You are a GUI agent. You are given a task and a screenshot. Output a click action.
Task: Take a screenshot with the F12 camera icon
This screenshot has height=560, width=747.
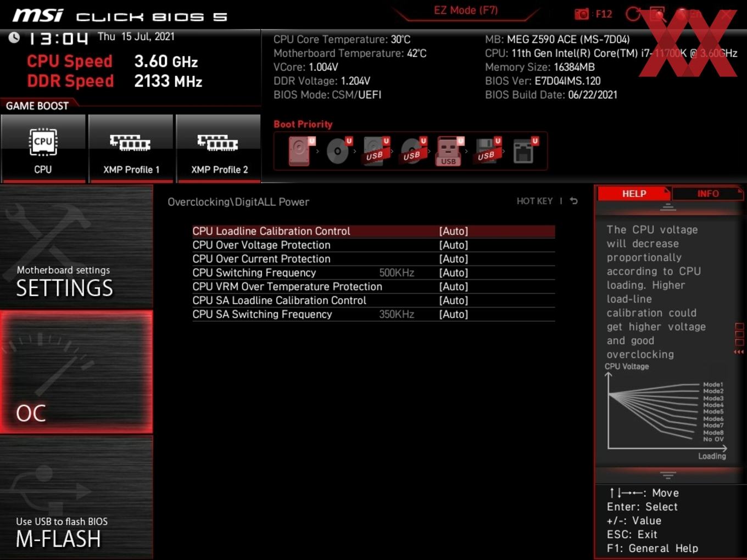[x=582, y=14]
